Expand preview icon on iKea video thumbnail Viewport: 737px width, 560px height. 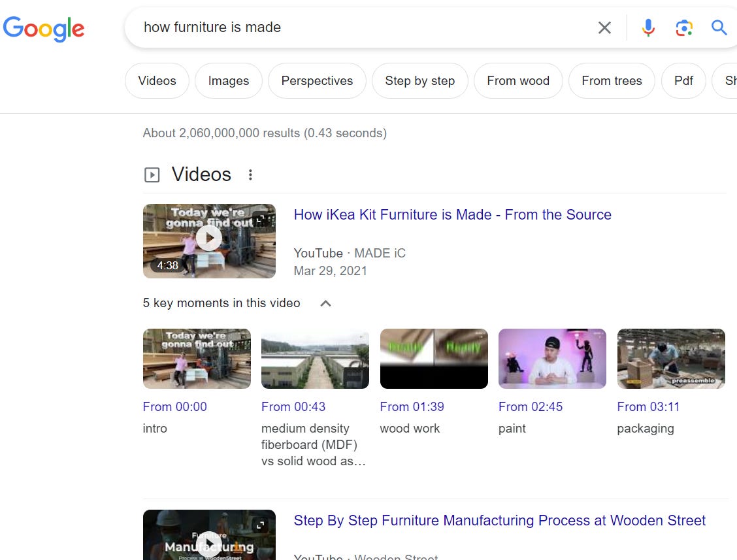pyautogui.click(x=261, y=219)
